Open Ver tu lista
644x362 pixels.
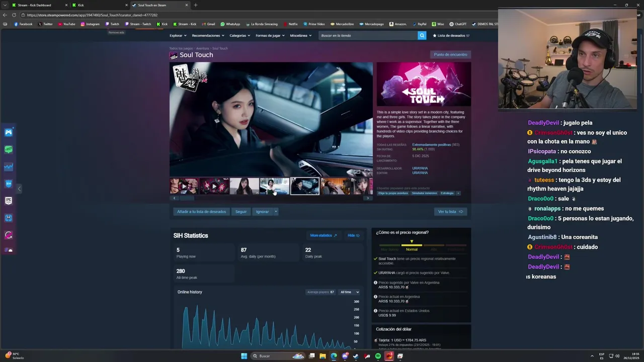(x=450, y=212)
